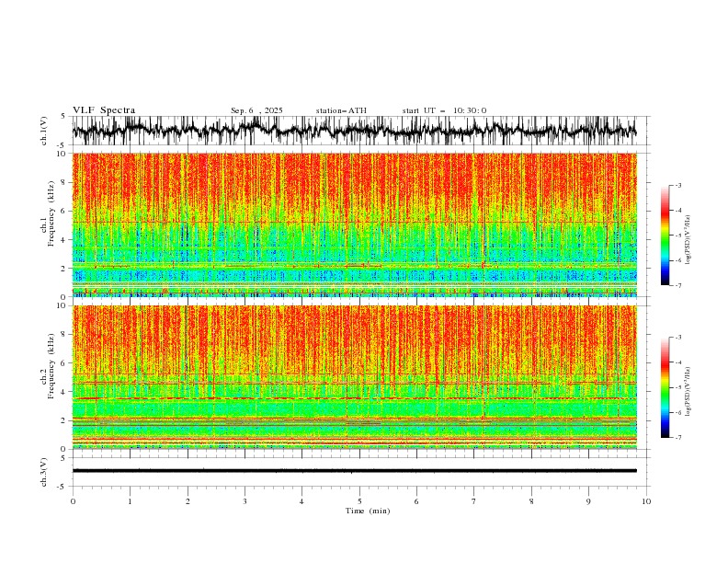Click the 'Time (min)' axis title
728x563 pixels.
(368, 511)
